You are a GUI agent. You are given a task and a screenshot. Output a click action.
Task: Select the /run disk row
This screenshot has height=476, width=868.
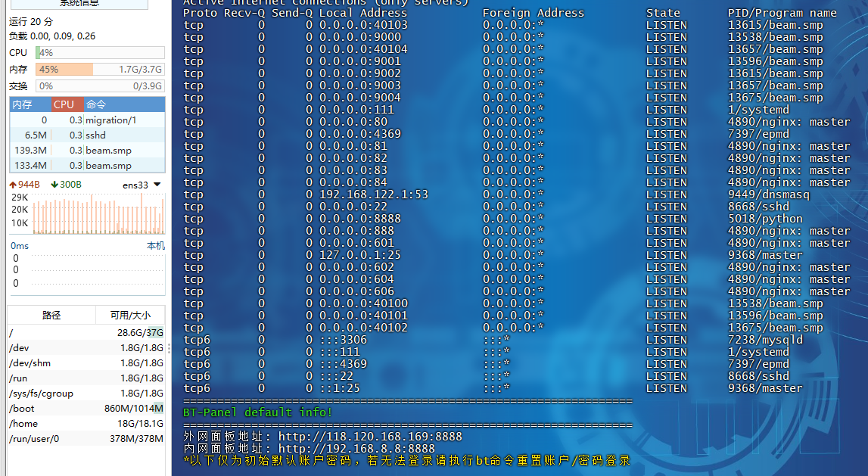[86, 378]
